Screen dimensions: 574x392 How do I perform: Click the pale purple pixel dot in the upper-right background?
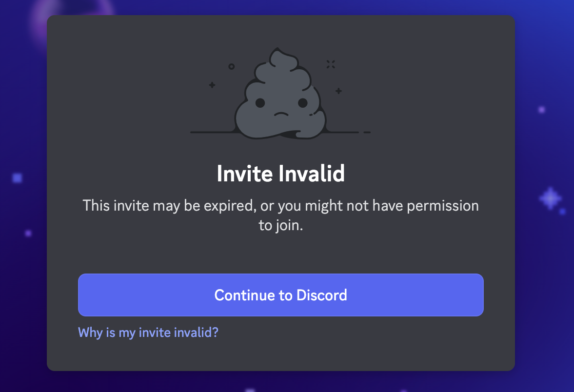coord(541,109)
